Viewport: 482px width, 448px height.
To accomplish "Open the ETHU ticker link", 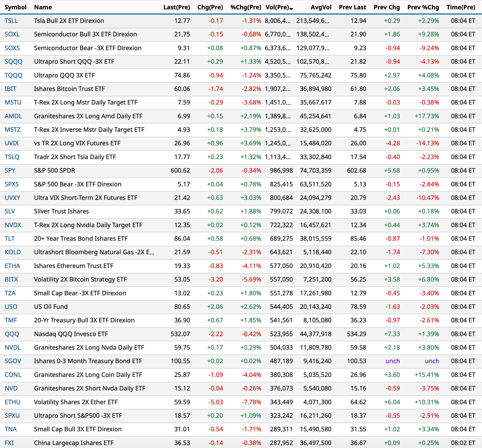I will (x=13, y=402).
